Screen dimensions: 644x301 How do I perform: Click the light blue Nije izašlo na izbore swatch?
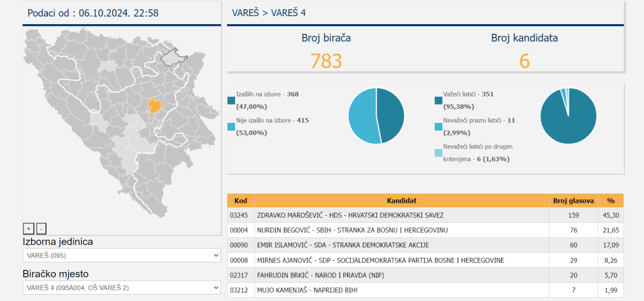tap(231, 127)
